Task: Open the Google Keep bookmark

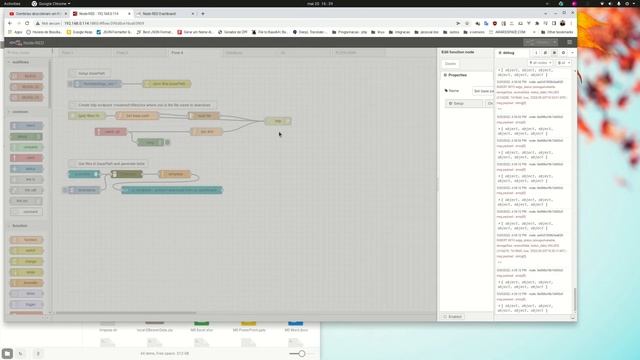Action: (x=80, y=32)
